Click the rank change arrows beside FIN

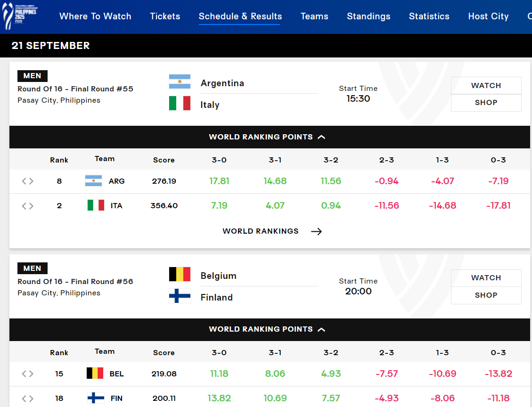(x=28, y=399)
